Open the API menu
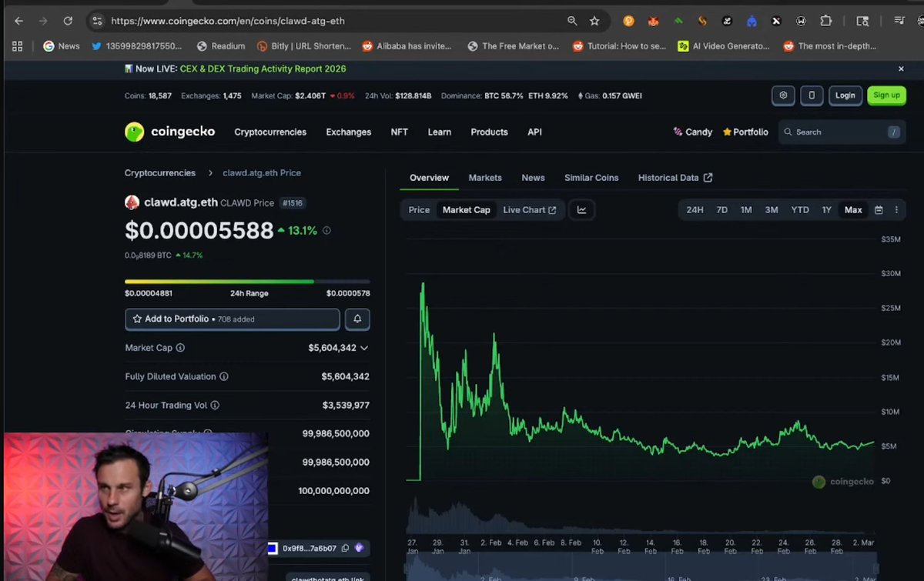The image size is (924, 581). 534,132
